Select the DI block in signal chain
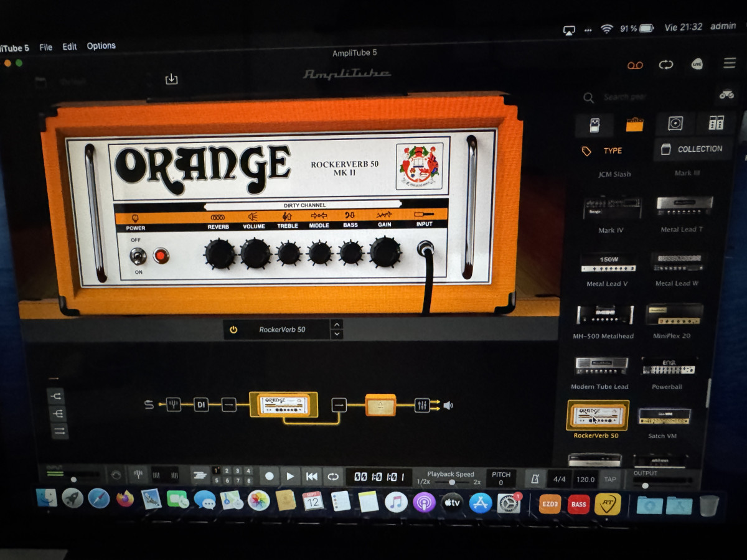 (201, 405)
